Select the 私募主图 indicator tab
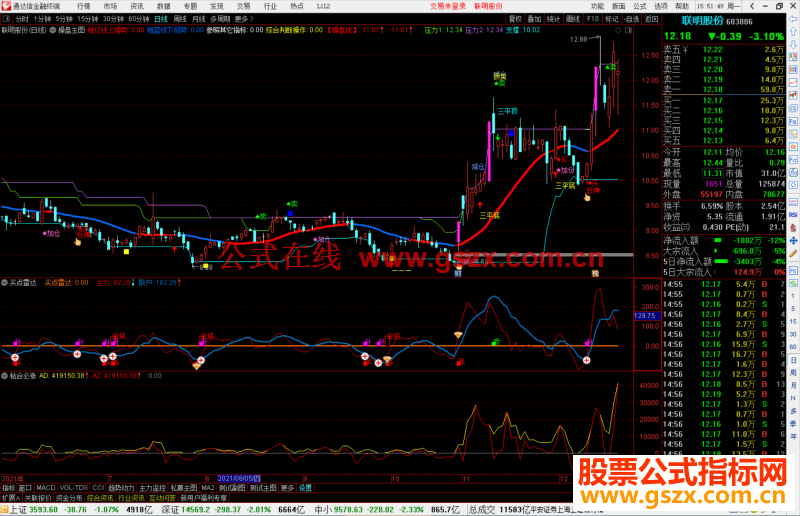Image resolution: width=800 pixels, height=516 pixels. point(184,488)
